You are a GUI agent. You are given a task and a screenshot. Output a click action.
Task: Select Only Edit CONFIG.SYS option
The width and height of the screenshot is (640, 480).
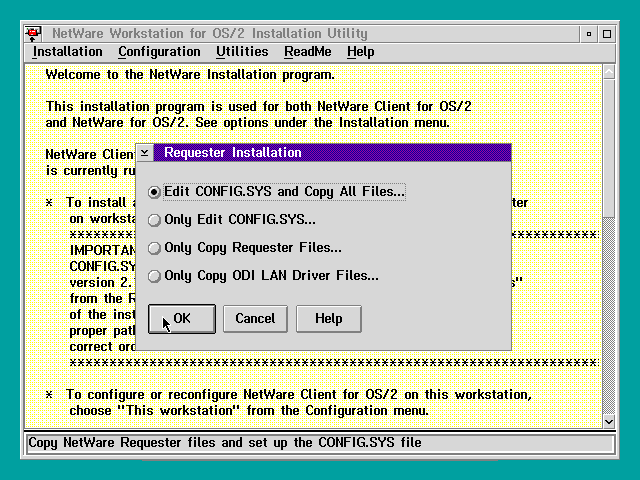tap(232, 220)
